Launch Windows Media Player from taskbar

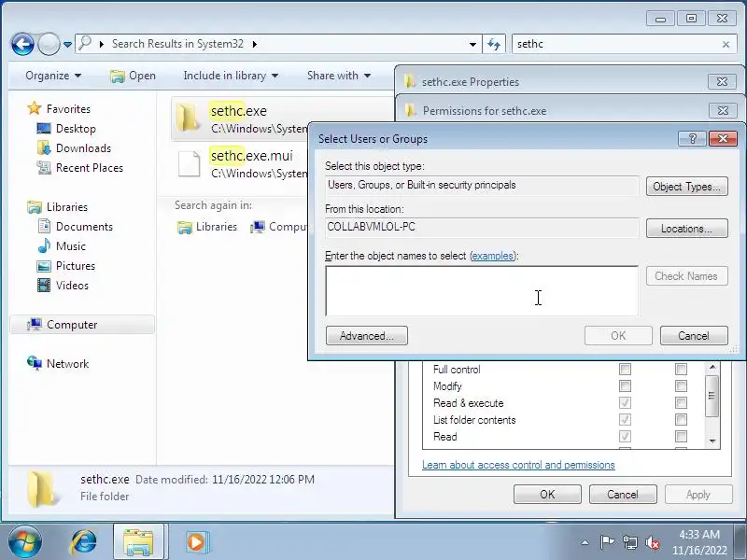[x=195, y=542]
